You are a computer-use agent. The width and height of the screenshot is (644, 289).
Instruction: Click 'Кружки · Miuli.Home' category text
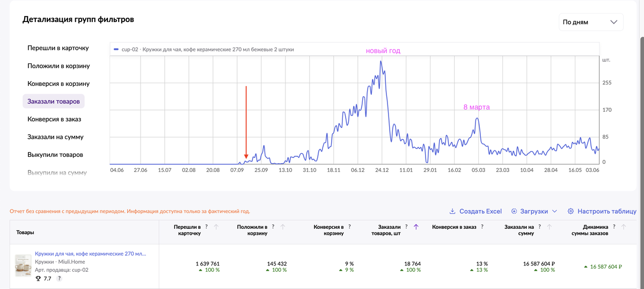pos(60,262)
